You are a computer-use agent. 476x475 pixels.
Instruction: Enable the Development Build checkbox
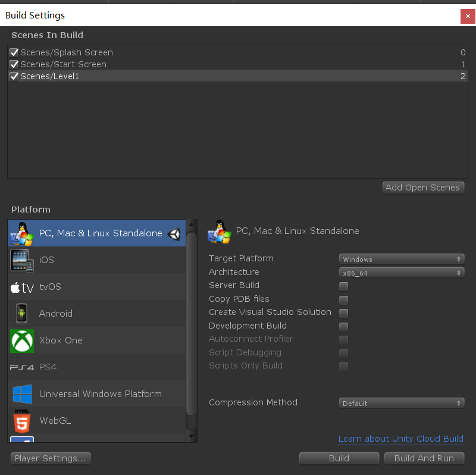click(344, 327)
